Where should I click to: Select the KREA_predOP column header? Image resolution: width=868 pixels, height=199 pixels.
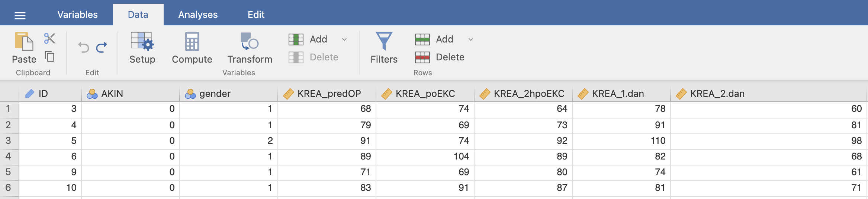(x=327, y=94)
